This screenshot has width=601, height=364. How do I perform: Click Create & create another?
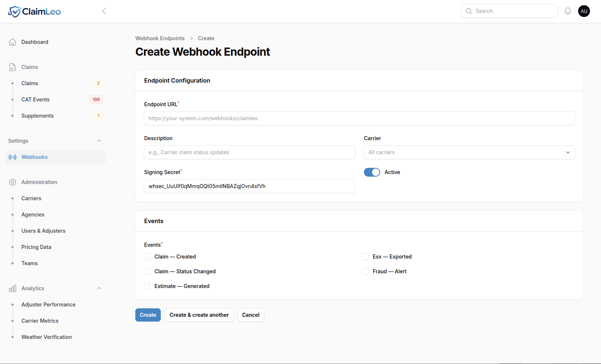pyautogui.click(x=199, y=315)
